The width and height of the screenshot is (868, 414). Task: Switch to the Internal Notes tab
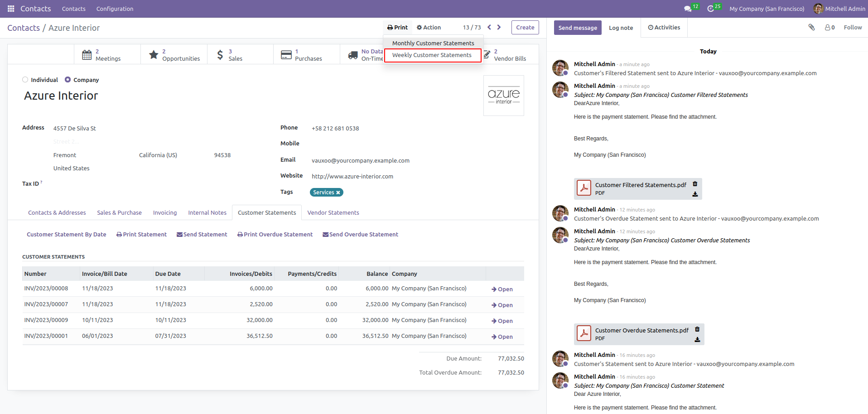click(207, 212)
